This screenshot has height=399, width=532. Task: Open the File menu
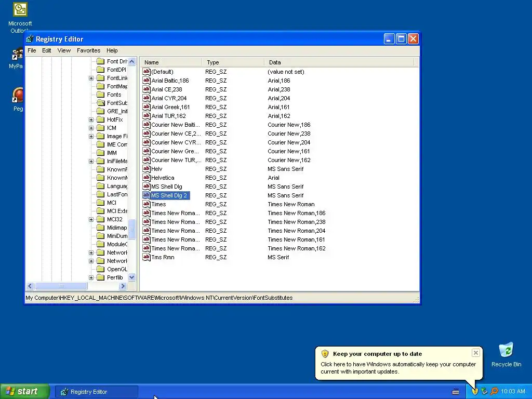coord(32,50)
